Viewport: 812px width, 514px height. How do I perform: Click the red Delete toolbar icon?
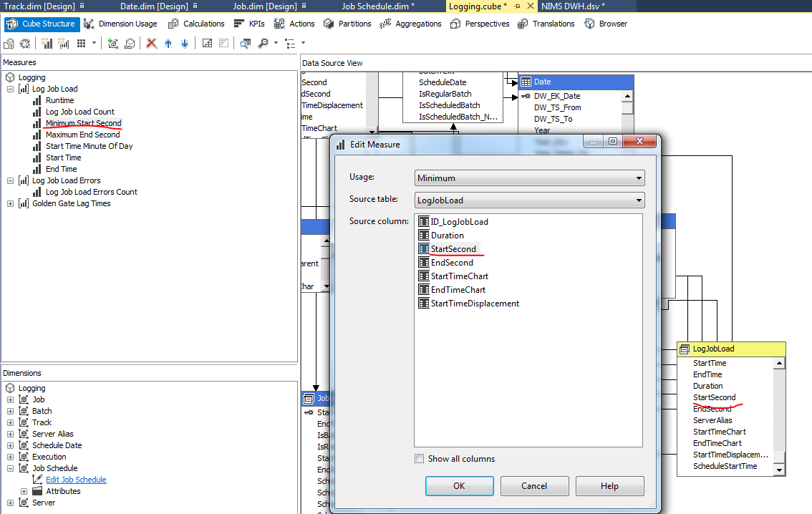tap(150, 43)
